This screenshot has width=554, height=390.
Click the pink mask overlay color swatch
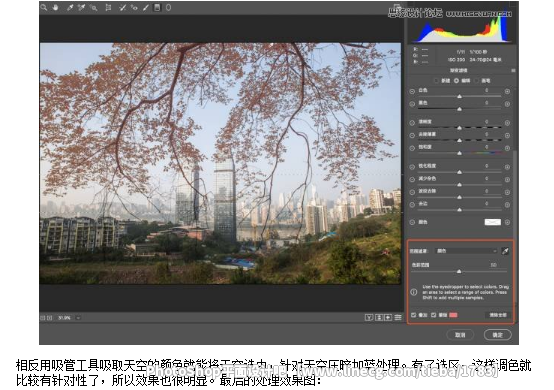coord(453,315)
